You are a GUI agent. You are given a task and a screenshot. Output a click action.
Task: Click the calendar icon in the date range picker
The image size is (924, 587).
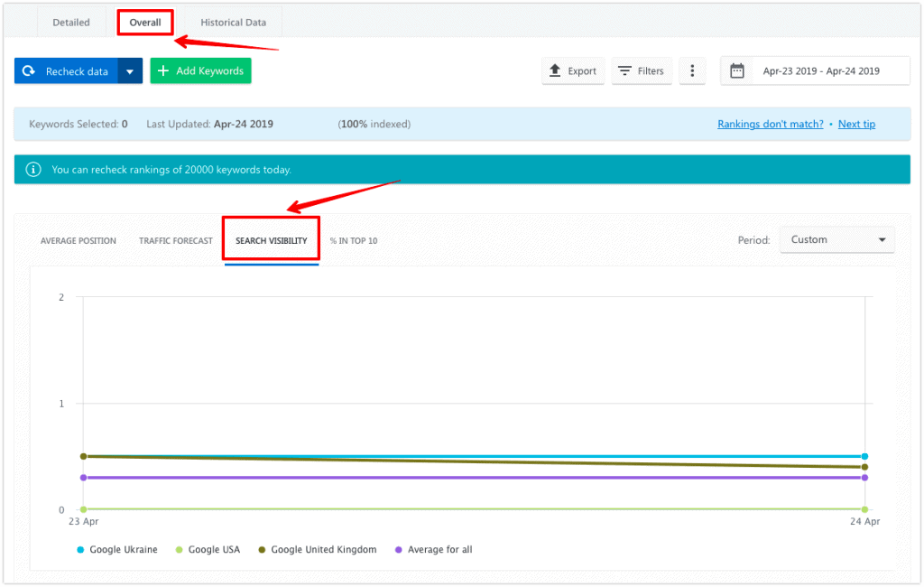pyautogui.click(x=736, y=70)
